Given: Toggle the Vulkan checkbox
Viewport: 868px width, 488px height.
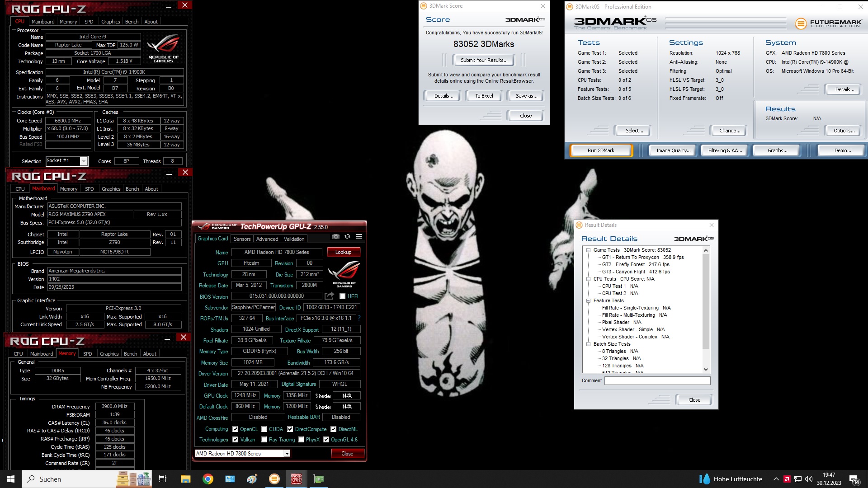Looking at the screenshot, I should click(235, 440).
